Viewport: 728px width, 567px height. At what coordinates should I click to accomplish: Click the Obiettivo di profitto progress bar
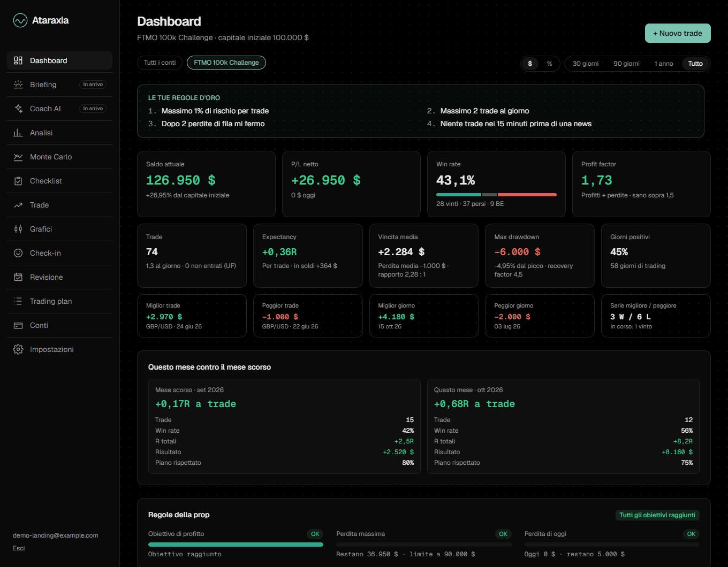(236, 545)
